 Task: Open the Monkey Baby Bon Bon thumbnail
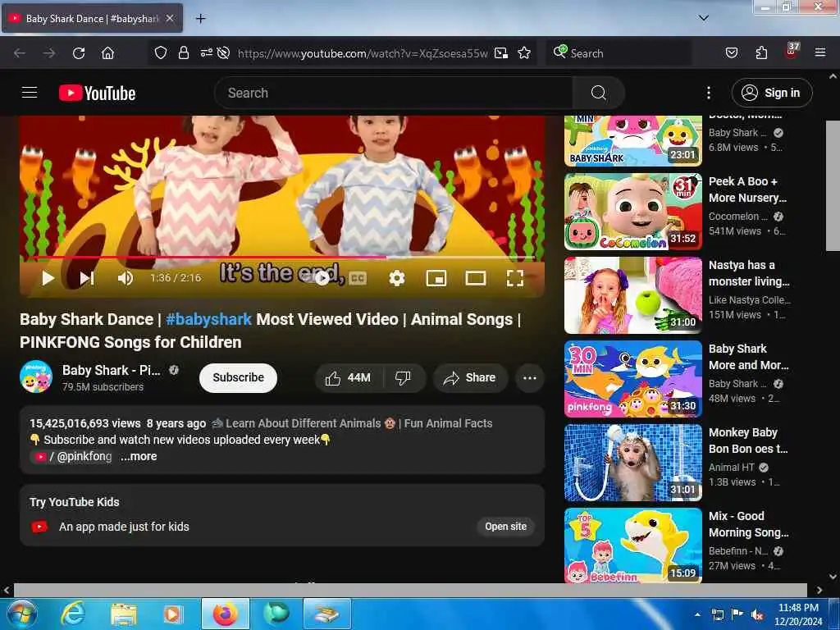tap(633, 463)
